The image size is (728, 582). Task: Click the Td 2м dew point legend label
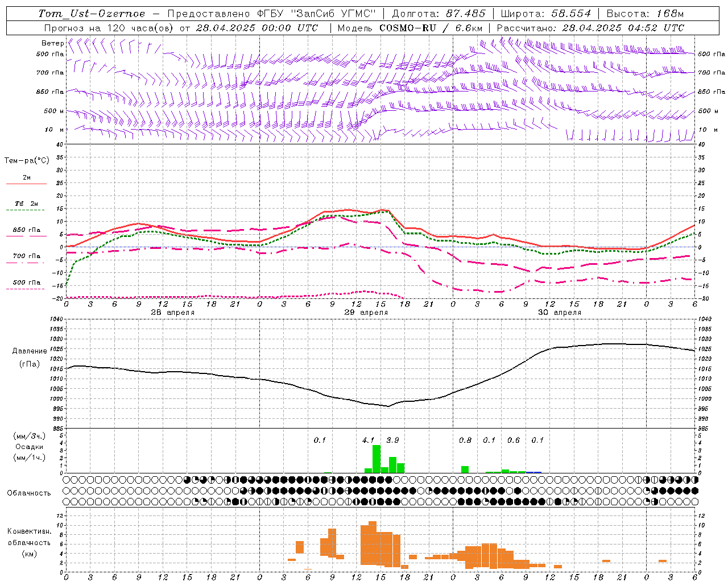(27, 203)
